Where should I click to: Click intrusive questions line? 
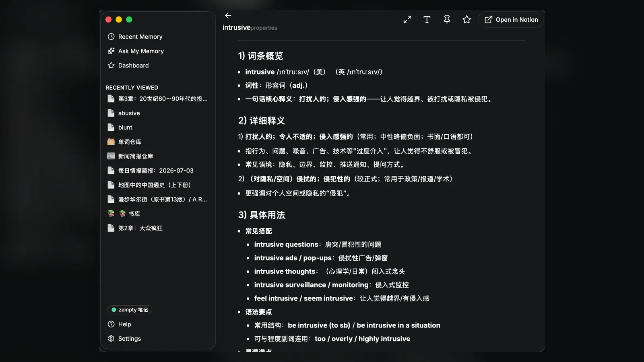pyautogui.click(x=318, y=245)
